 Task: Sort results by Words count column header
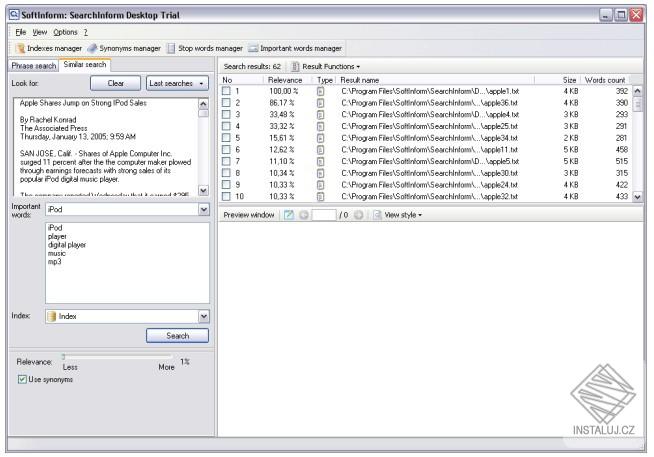[x=605, y=80]
